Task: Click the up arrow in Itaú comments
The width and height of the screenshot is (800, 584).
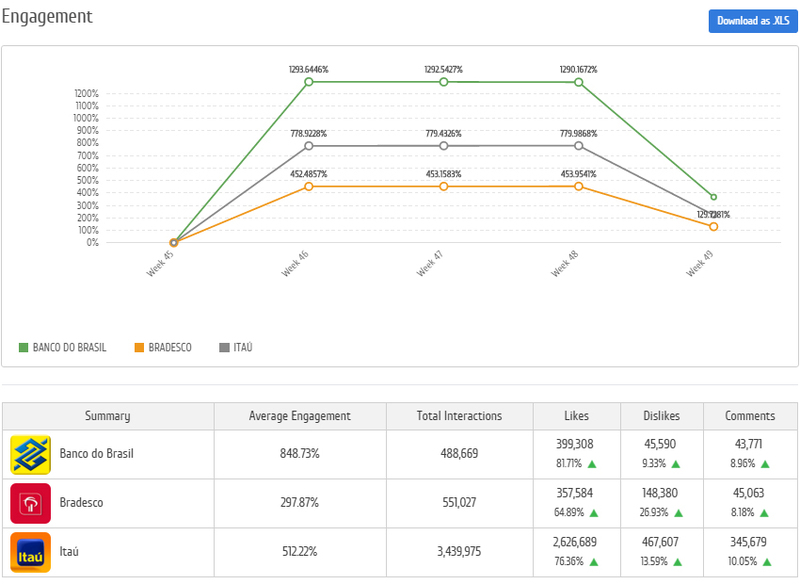Action: pyautogui.click(x=766, y=562)
